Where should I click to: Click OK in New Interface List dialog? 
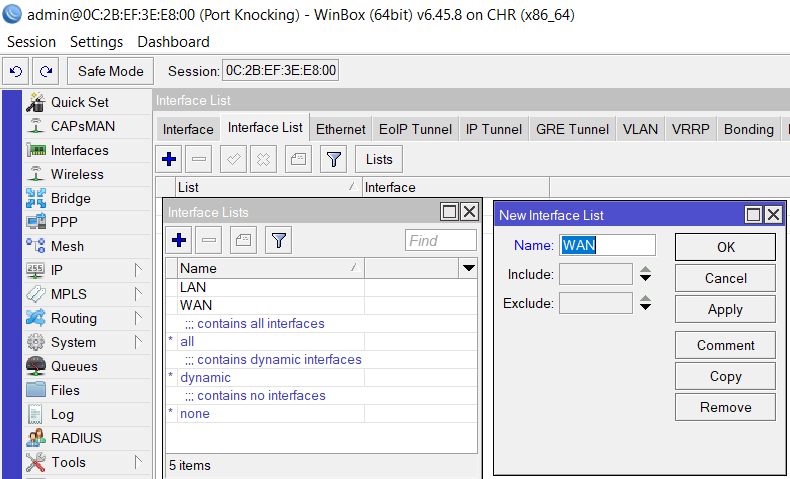(x=725, y=247)
